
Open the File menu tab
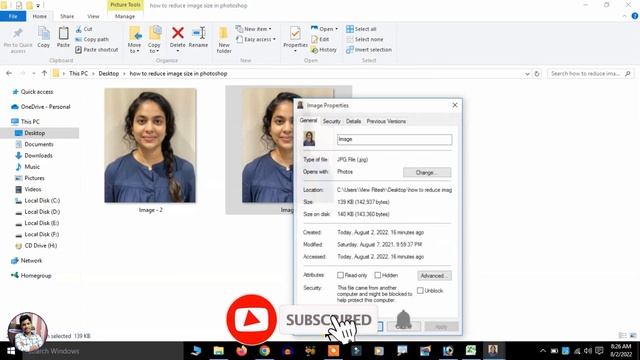pos(13,16)
